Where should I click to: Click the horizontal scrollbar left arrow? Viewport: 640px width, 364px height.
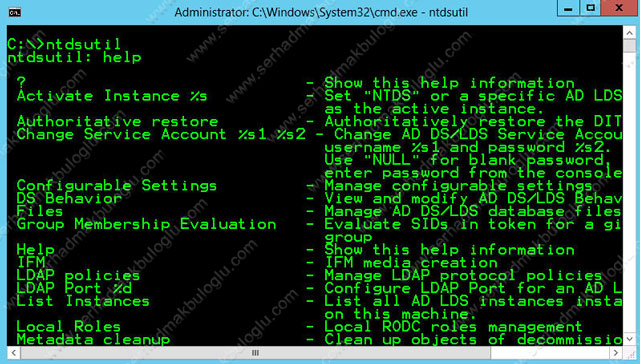pos(13,353)
